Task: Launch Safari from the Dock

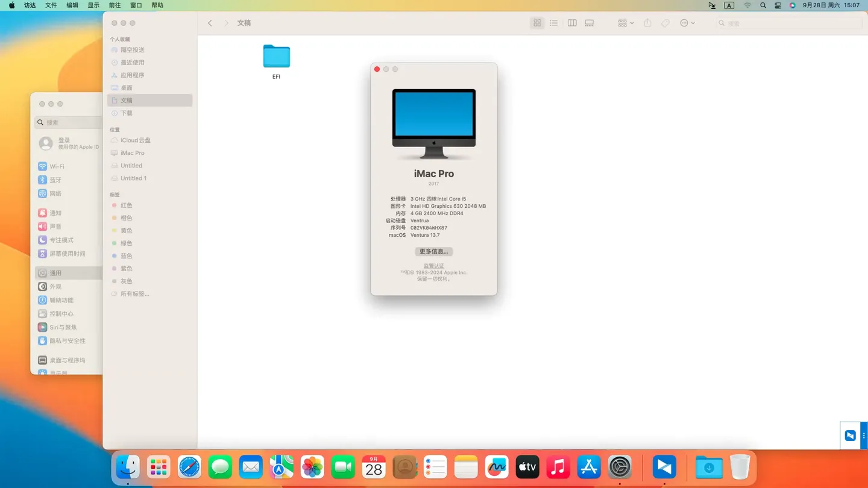Action: pyautogui.click(x=189, y=467)
